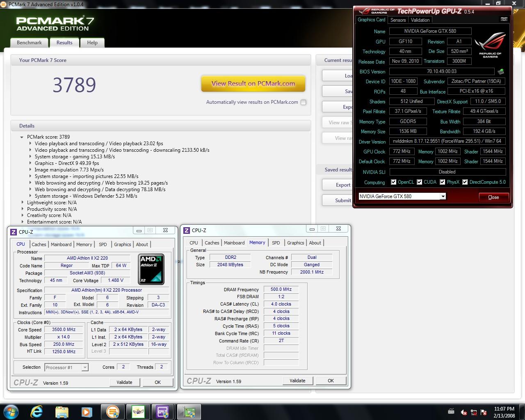525x420 pixels.
Task: Launch Internet Explorer from taskbar
Action: click(x=37, y=412)
